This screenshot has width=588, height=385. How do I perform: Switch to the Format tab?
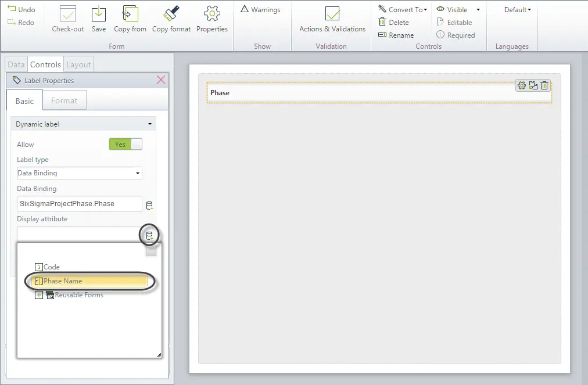click(x=64, y=100)
